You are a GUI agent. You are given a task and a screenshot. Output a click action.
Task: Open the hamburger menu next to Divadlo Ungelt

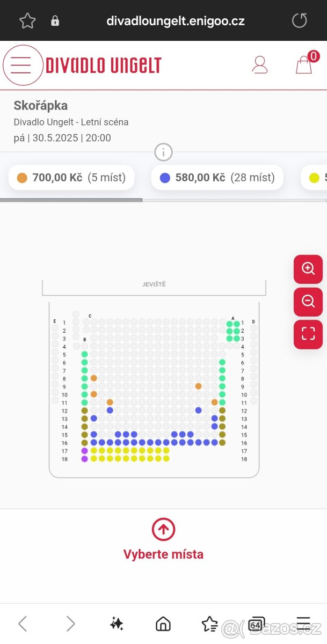click(x=22, y=65)
